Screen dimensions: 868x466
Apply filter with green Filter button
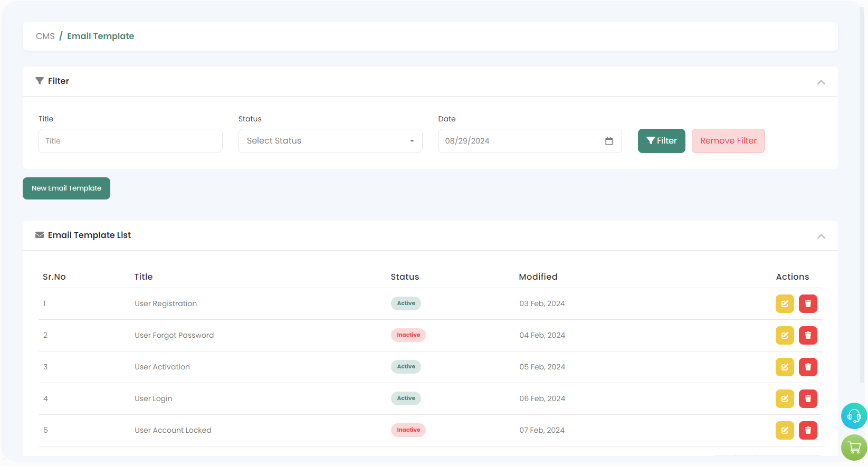[x=661, y=141]
